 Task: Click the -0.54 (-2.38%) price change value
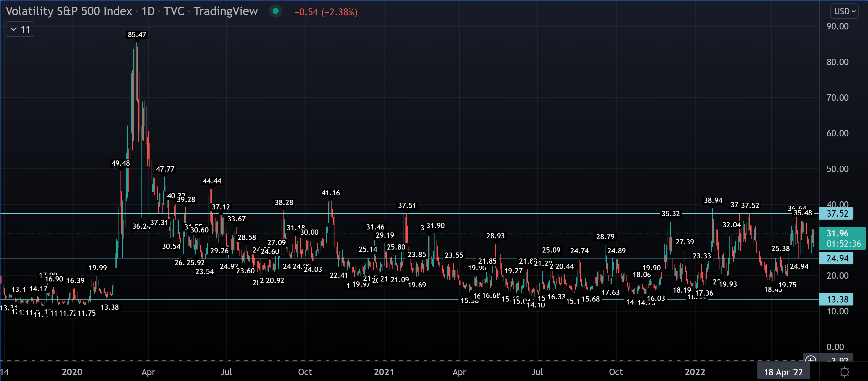pos(326,12)
